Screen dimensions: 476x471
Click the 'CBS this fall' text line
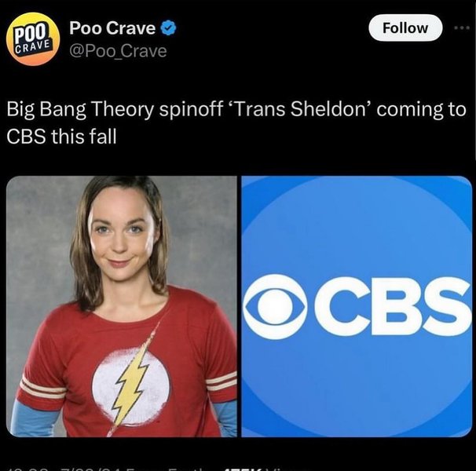point(61,137)
